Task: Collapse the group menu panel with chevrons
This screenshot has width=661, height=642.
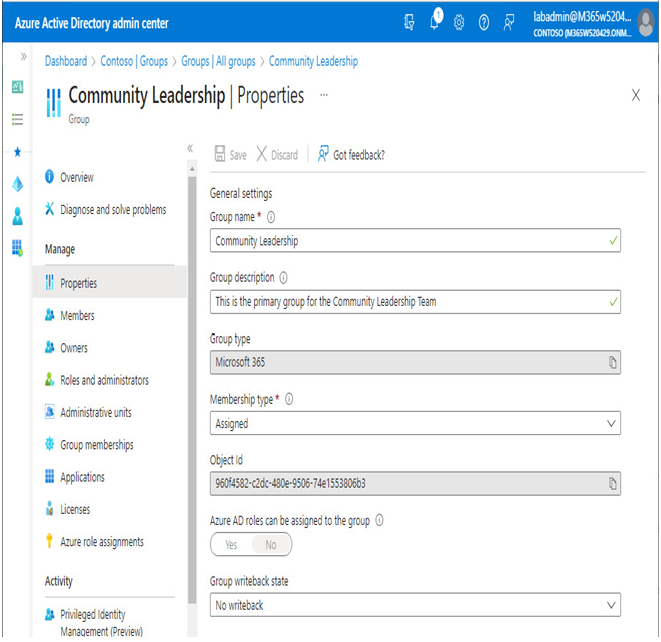Action: tap(190, 148)
